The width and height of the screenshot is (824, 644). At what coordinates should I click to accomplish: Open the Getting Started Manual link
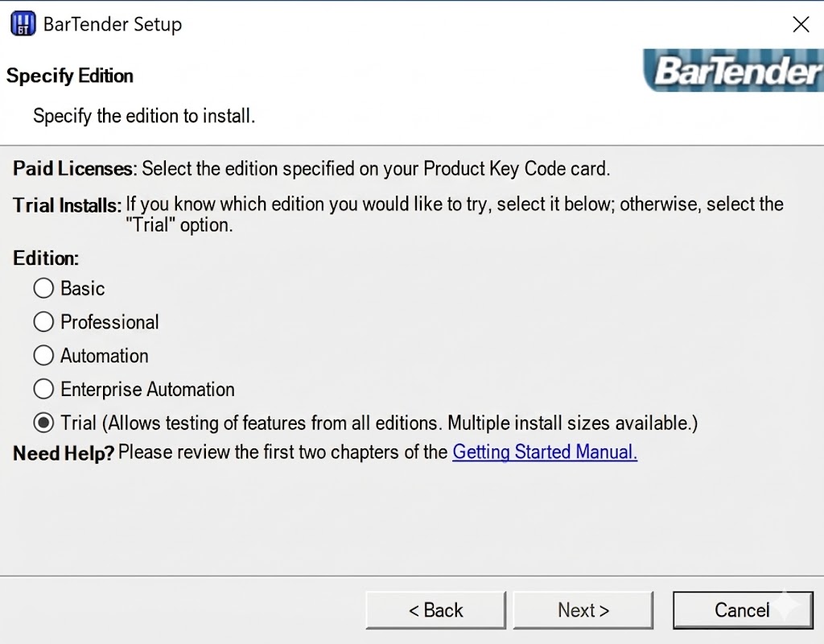click(x=545, y=452)
